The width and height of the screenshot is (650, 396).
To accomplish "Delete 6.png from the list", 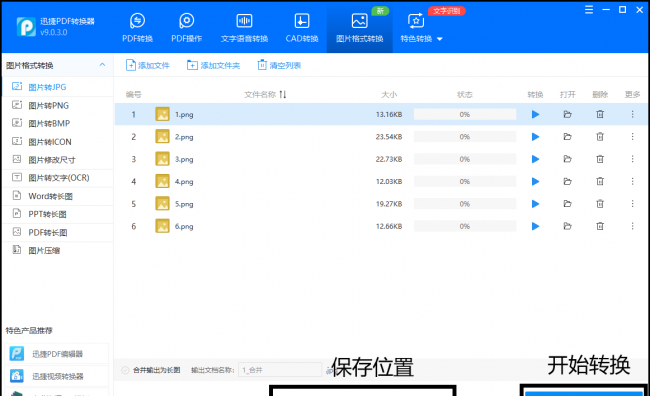I will click(x=600, y=226).
